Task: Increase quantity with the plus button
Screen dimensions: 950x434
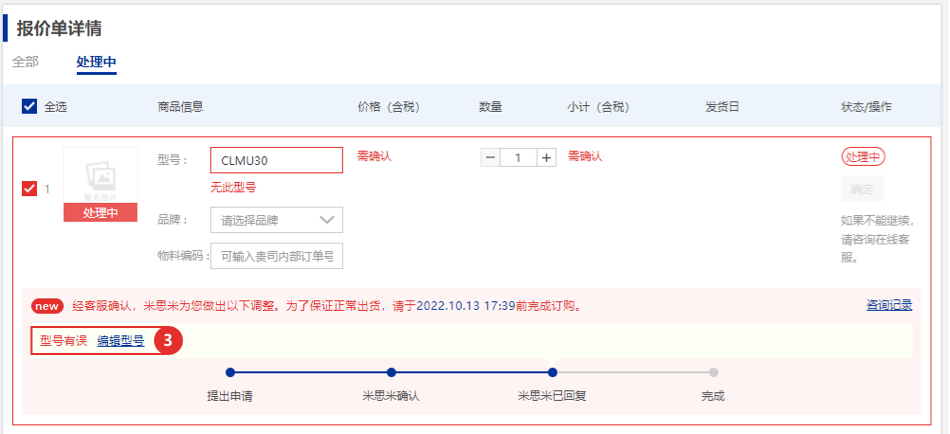Action: [547, 158]
